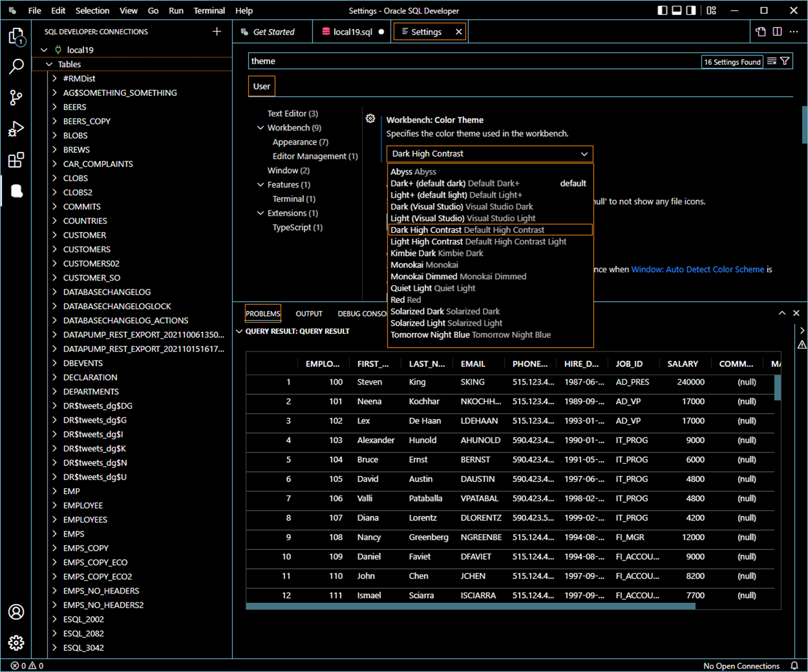Image resolution: width=808 pixels, height=672 pixels.
Task: Split editor right icon
Action: [777, 32]
